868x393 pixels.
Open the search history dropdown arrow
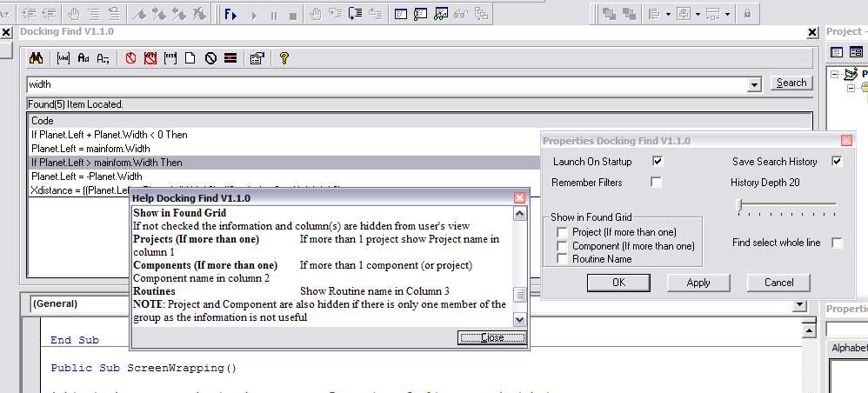[754, 84]
